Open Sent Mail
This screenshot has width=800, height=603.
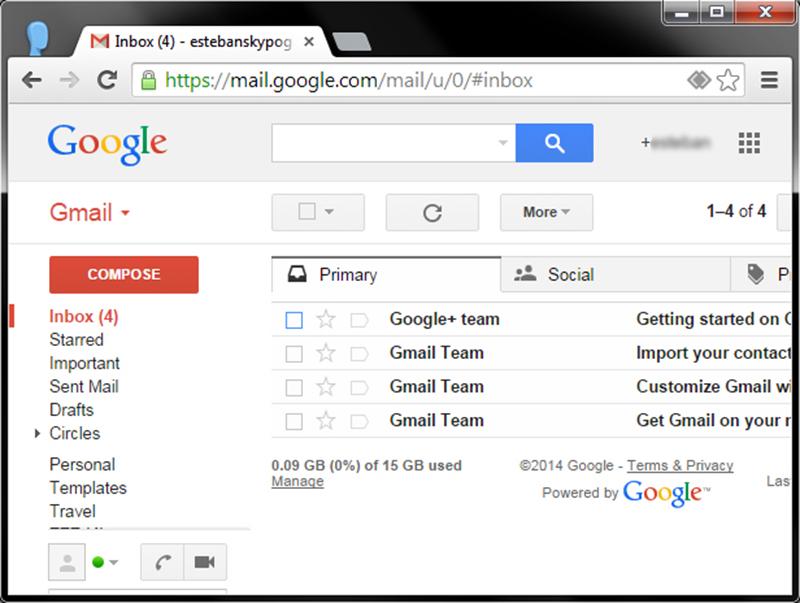84,387
